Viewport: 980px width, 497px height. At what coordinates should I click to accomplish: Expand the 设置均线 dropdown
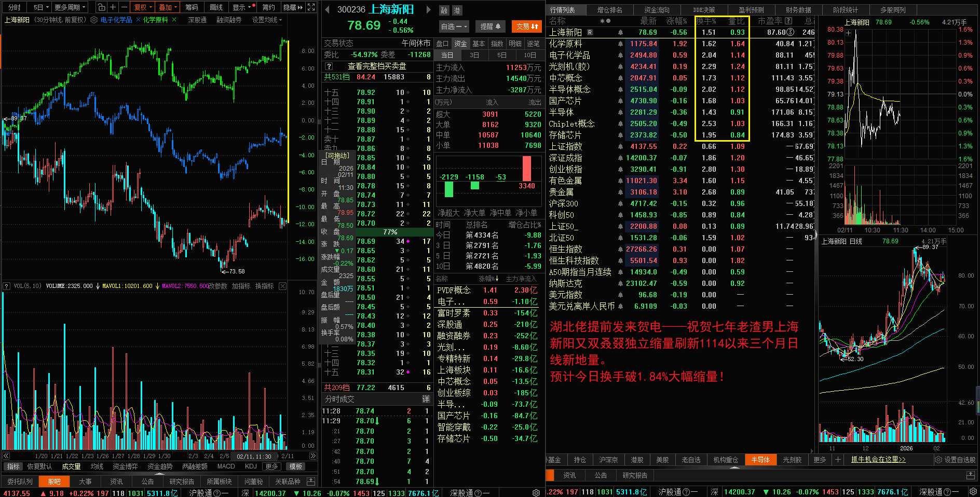pos(267,20)
